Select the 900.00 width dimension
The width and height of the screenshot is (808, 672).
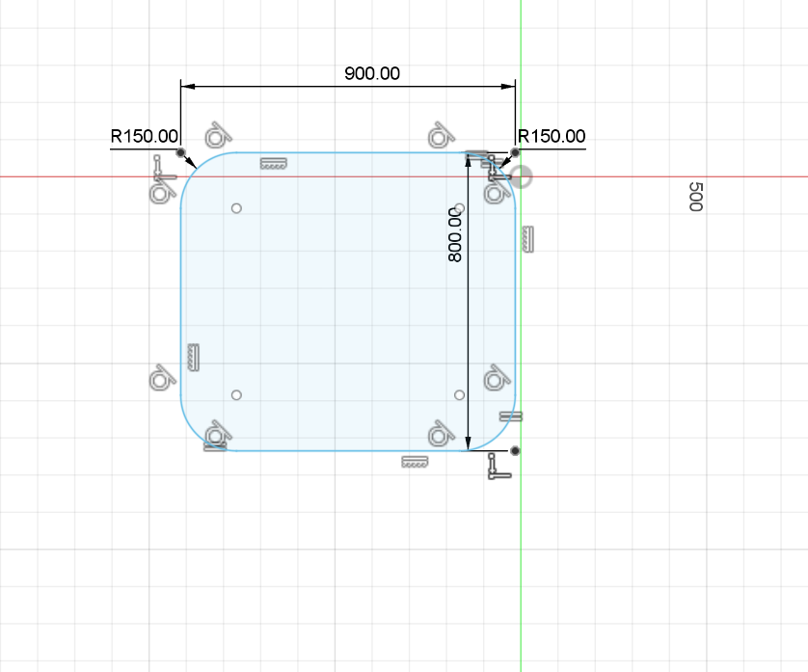point(371,73)
